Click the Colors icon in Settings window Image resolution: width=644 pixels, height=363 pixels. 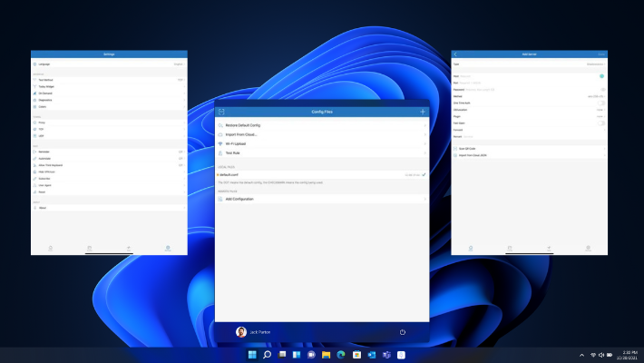pos(34,107)
